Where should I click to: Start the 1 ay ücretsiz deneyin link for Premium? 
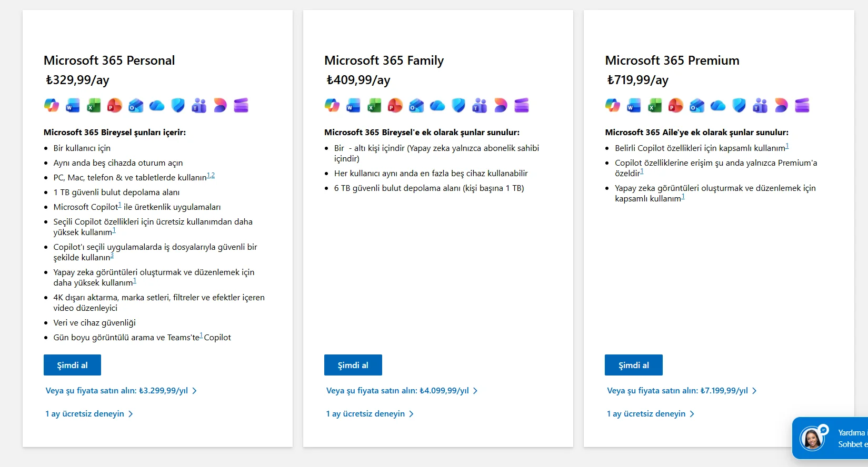(651, 414)
